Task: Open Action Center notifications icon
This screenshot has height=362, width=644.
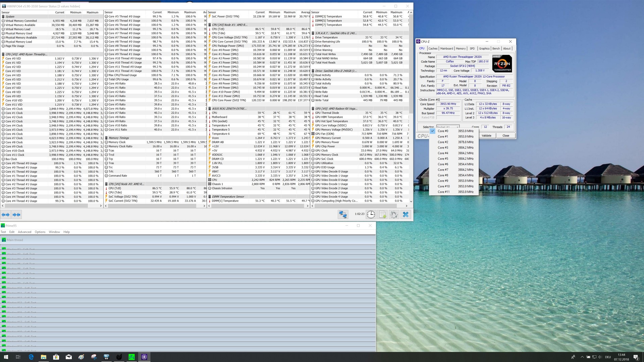Action: 636,357
